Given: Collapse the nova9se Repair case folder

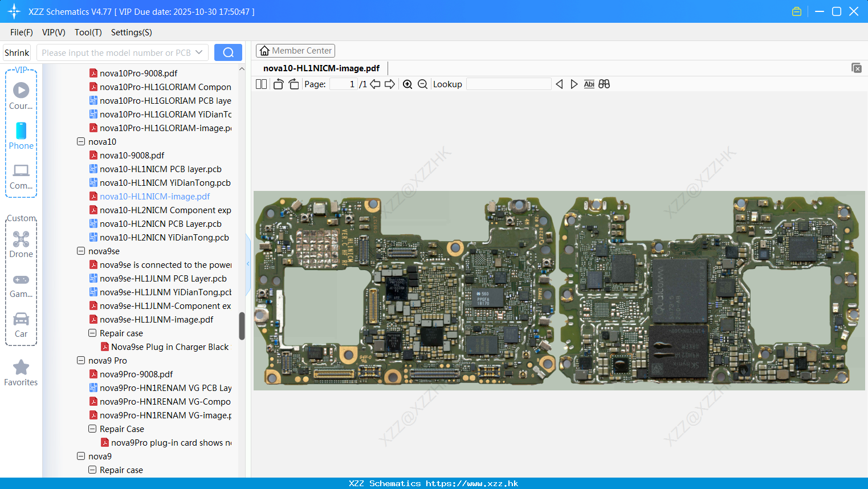Looking at the screenshot, I should [x=92, y=333].
